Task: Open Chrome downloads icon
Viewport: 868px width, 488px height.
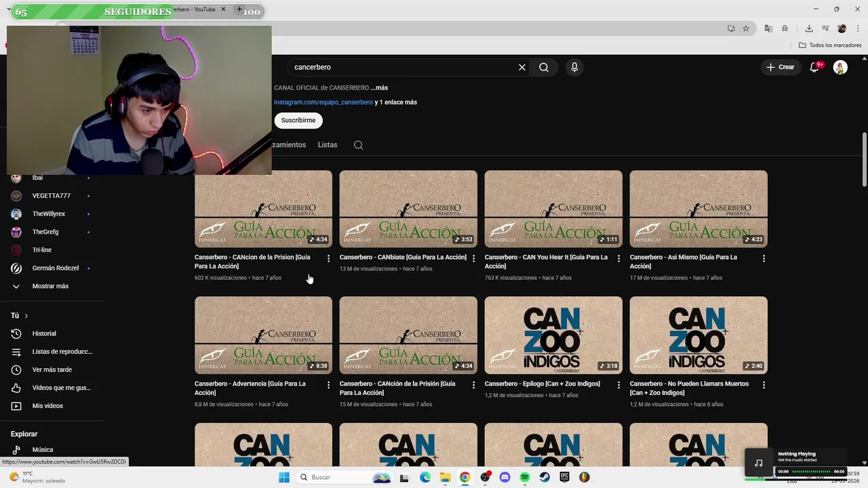Action: click(x=809, y=28)
